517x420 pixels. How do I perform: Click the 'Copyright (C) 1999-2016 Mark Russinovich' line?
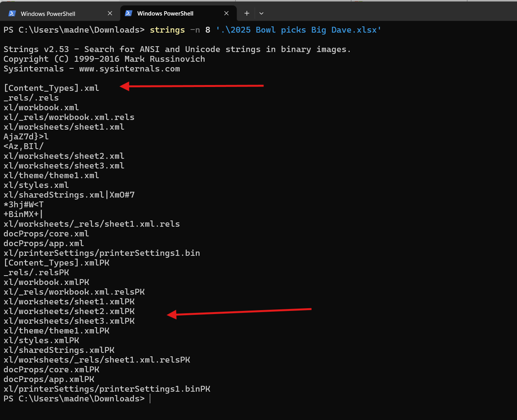[x=104, y=59]
